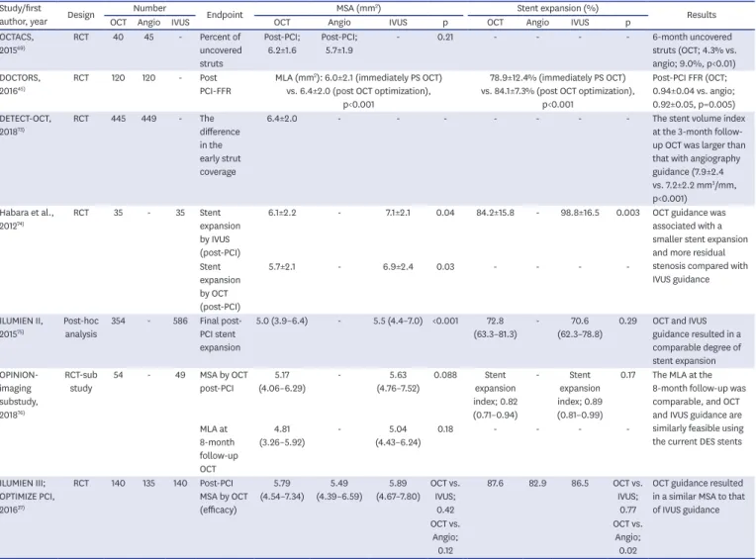Select 'Post-hoc analysis' design cell

coord(81,327)
